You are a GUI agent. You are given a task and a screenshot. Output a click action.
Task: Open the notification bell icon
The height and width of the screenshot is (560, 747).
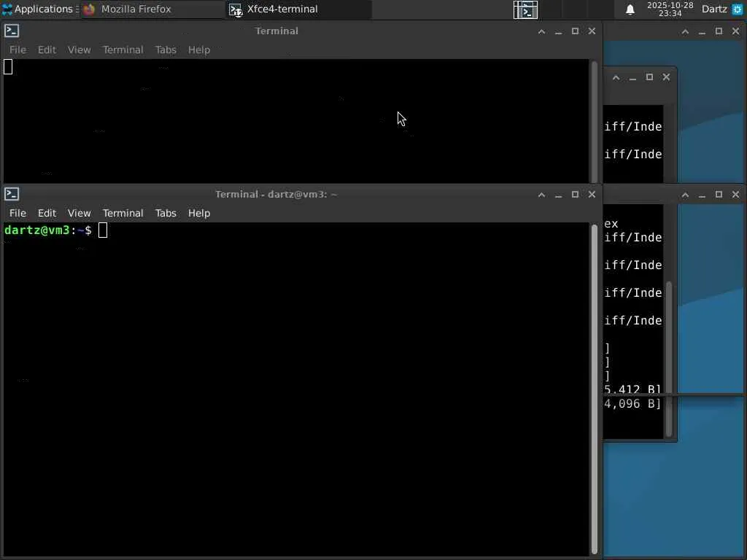click(x=630, y=9)
